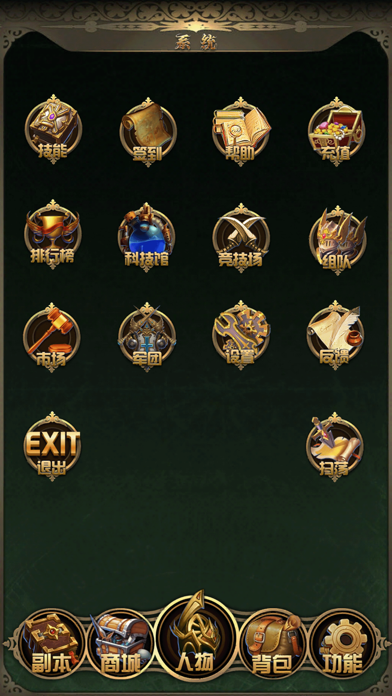Image resolution: width=392 pixels, height=696 pixels.
Task: Select the 反馈 quill feedback icon
Action: pos(335,336)
